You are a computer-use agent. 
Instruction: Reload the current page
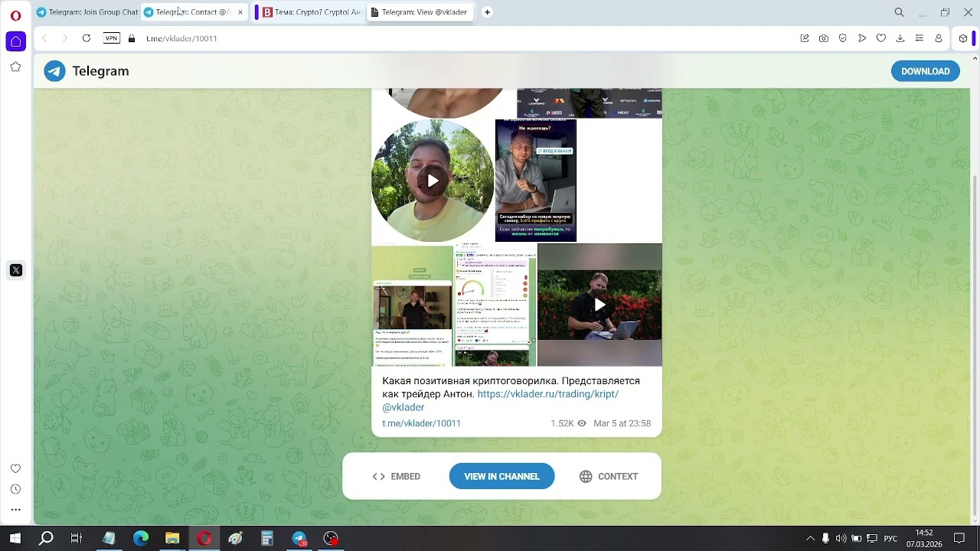[87, 38]
